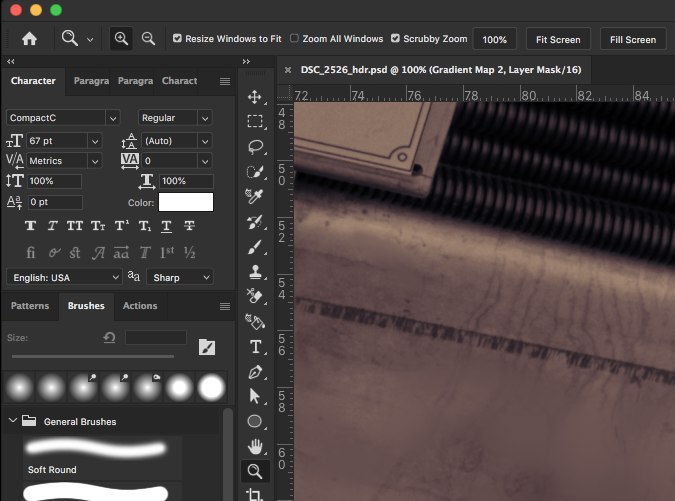This screenshot has width=675, height=501.
Task: Select the Horizontal Type tool
Action: (x=255, y=346)
